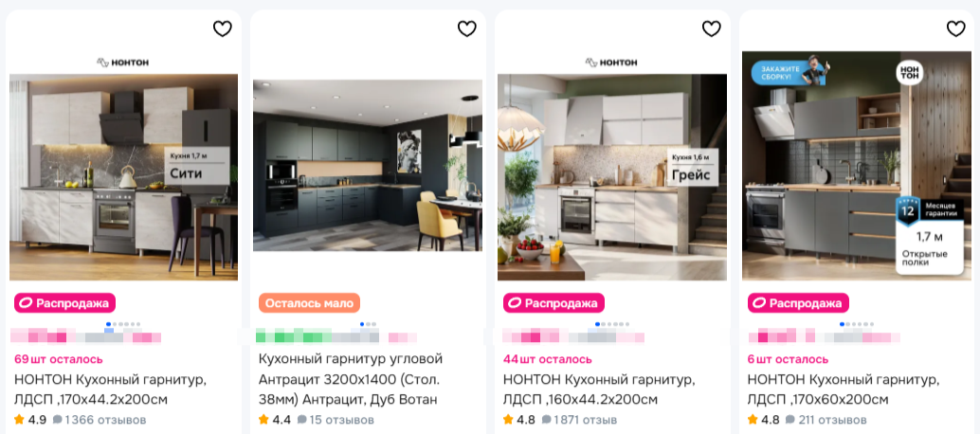980x434 pixels.
Task: Click the Осталось мало badge
Action: pyautogui.click(x=309, y=303)
